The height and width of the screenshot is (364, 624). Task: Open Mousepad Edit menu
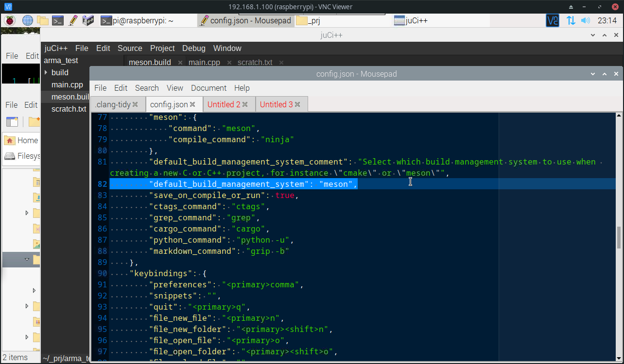click(121, 88)
